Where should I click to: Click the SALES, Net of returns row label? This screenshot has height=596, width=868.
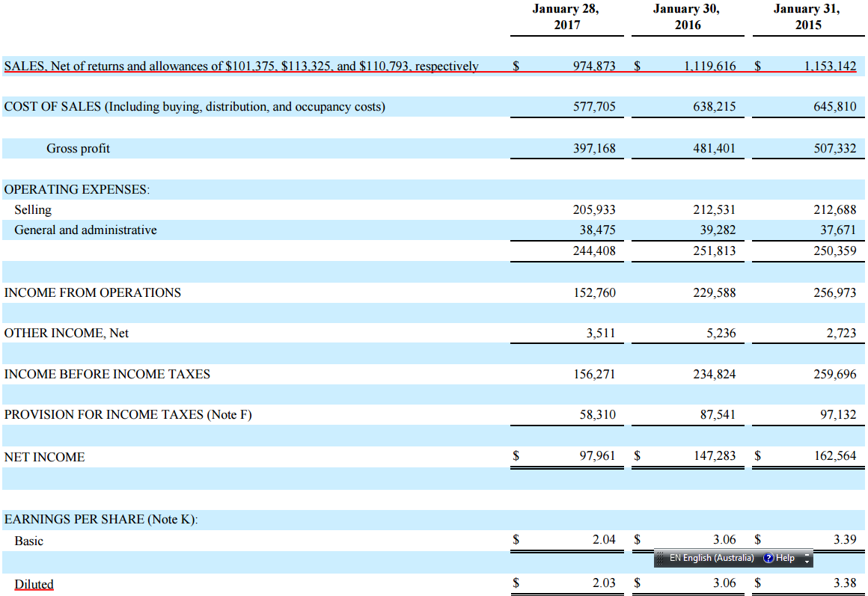pyautogui.click(x=241, y=66)
